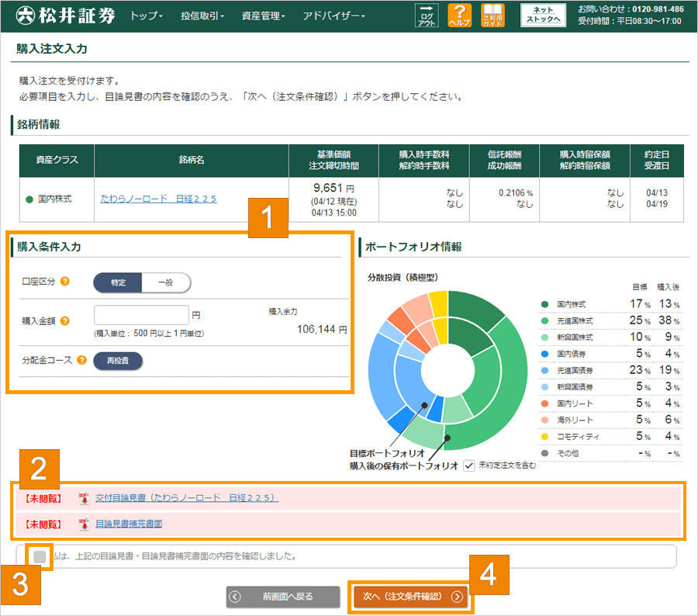Click the 国内リート orange legend dot

[544, 403]
